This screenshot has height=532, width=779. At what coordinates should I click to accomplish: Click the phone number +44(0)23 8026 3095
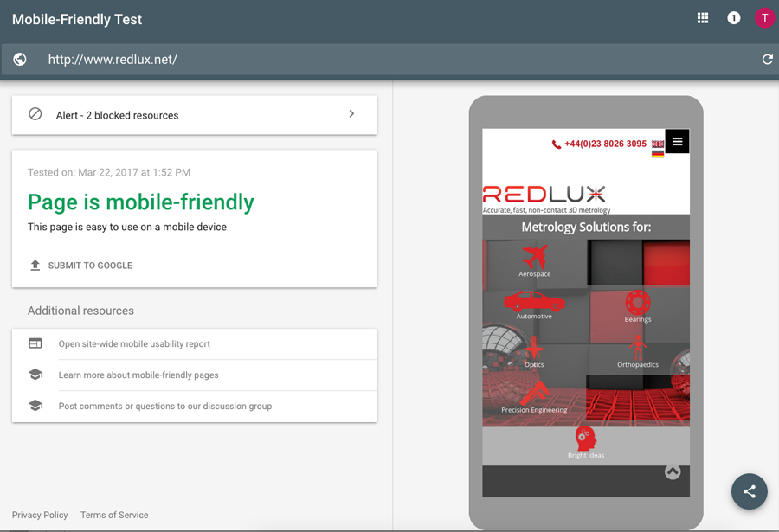(606, 144)
